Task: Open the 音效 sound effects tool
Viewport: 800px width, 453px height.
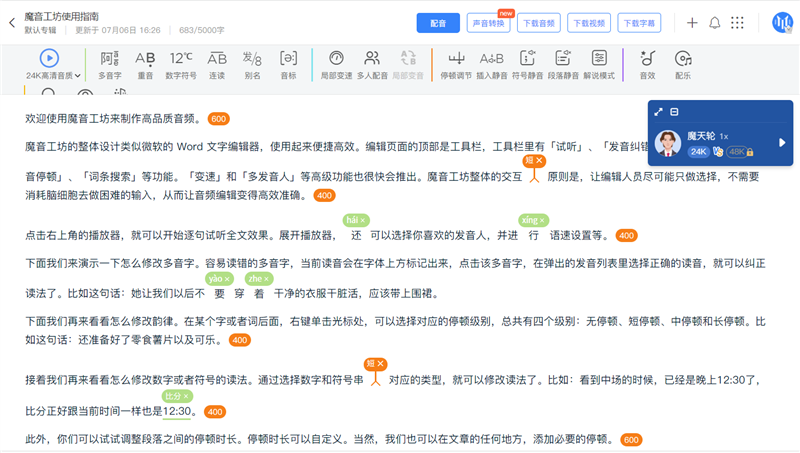Action: 647,64
